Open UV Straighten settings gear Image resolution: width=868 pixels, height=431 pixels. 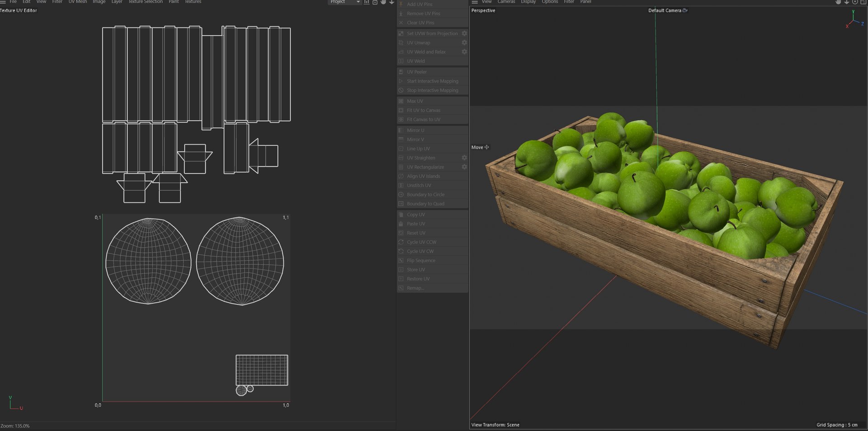464,158
